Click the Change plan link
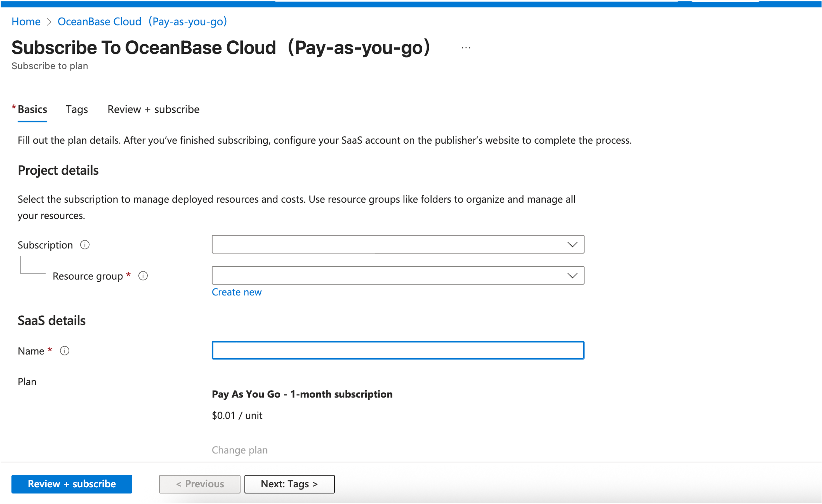The image size is (822, 504). pos(240,450)
